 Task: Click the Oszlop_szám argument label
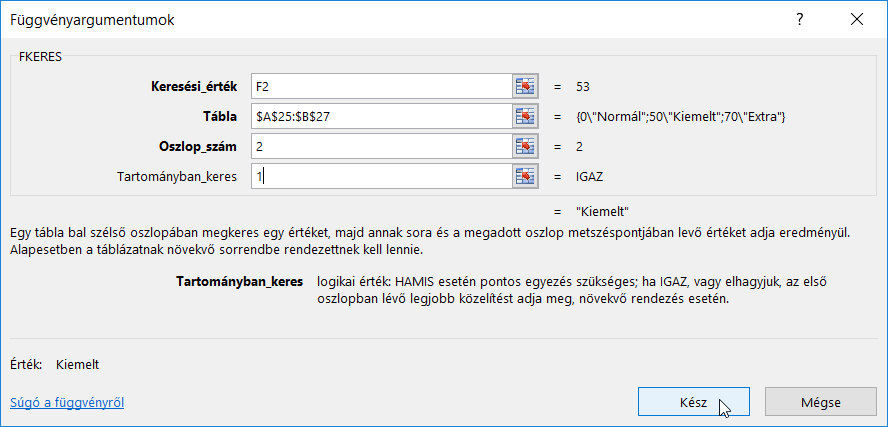197,147
